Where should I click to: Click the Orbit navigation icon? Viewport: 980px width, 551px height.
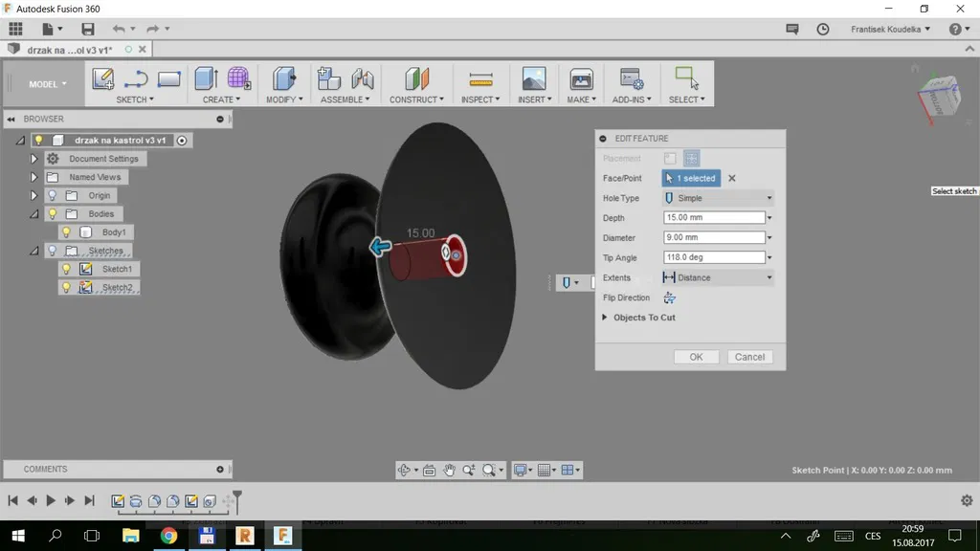tap(405, 471)
